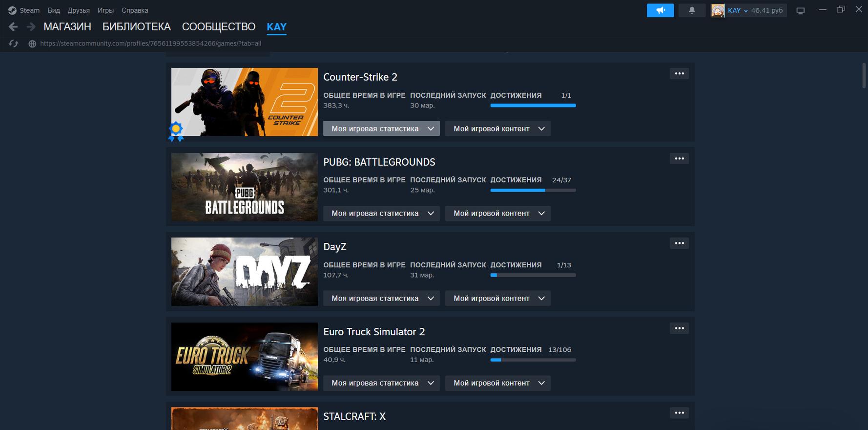Screen dimensions: 868x430
Task: Open the notifications bell
Action: (x=691, y=10)
